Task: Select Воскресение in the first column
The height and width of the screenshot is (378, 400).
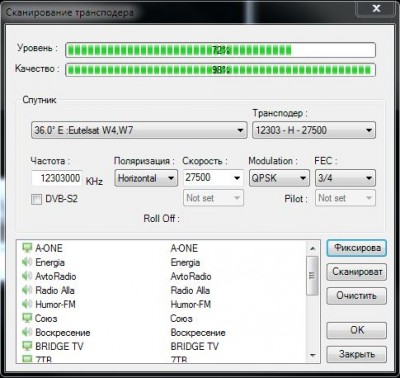Action: point(63,332)
